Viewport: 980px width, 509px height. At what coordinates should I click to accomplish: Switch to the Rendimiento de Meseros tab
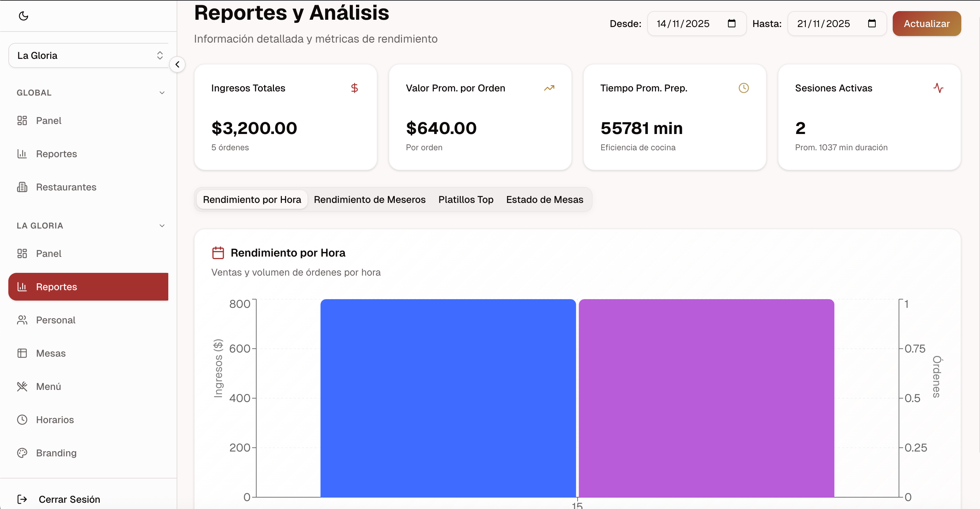click(369, 199)
